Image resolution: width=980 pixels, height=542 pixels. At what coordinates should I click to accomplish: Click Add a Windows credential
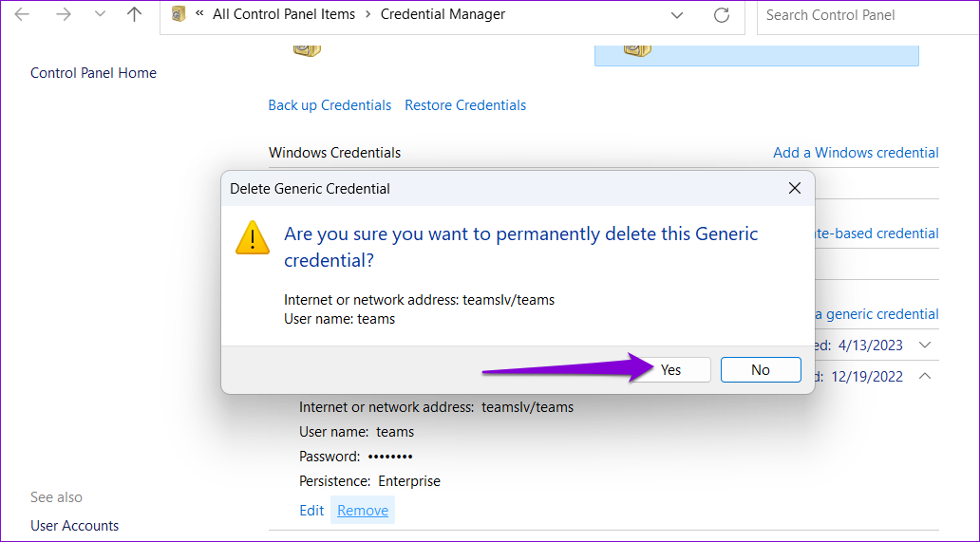pyautogui.click(x=856, y=153)
